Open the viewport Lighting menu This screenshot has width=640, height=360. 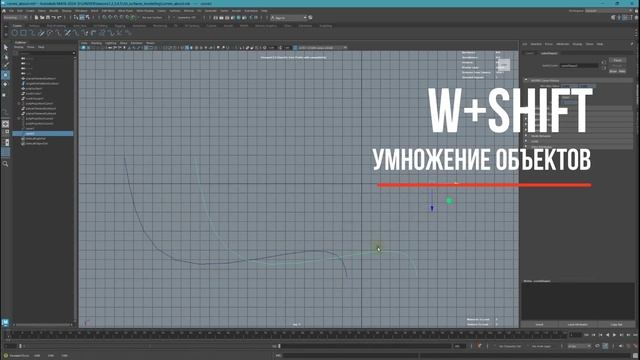[x=111, y=43]
